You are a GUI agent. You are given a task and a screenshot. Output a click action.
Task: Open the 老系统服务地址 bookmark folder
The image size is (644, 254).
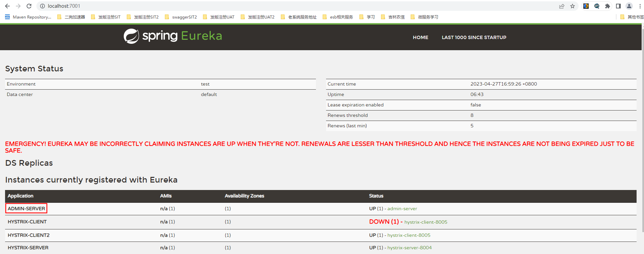click(x=299, y=17)
